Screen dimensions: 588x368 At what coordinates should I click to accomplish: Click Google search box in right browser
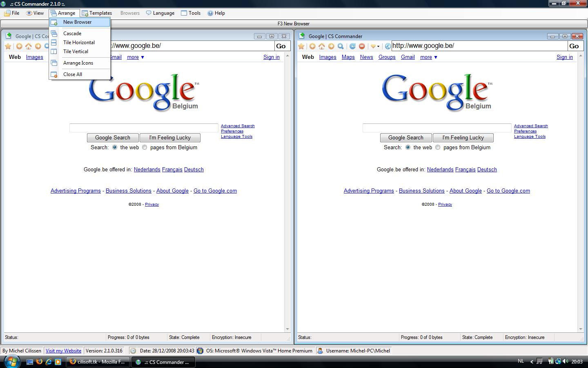point(437,128)
